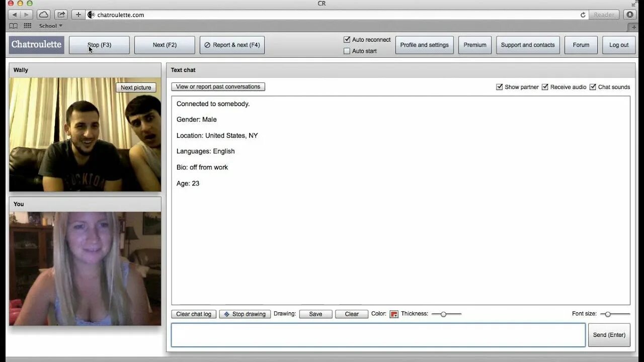Click the text 'Gender: Male'
Image resolution: width=644 pixels, height=362 pixels.
pos(197,119)
